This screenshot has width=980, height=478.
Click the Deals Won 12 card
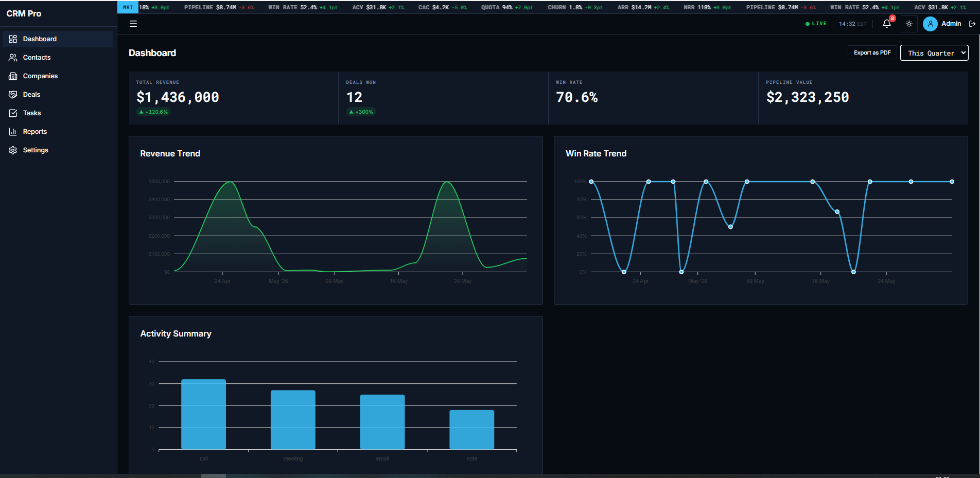[x=443, y=98]
